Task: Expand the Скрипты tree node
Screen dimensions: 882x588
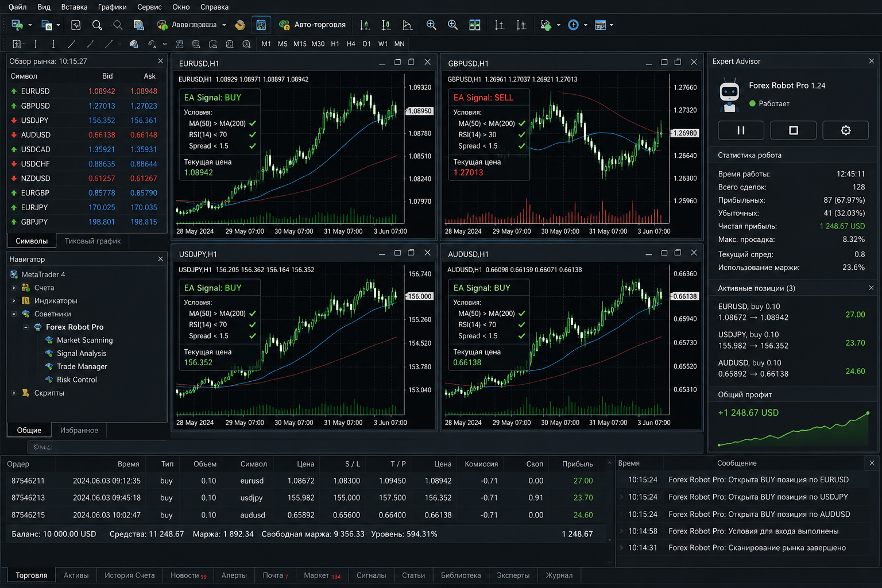Action: point(14,393)
